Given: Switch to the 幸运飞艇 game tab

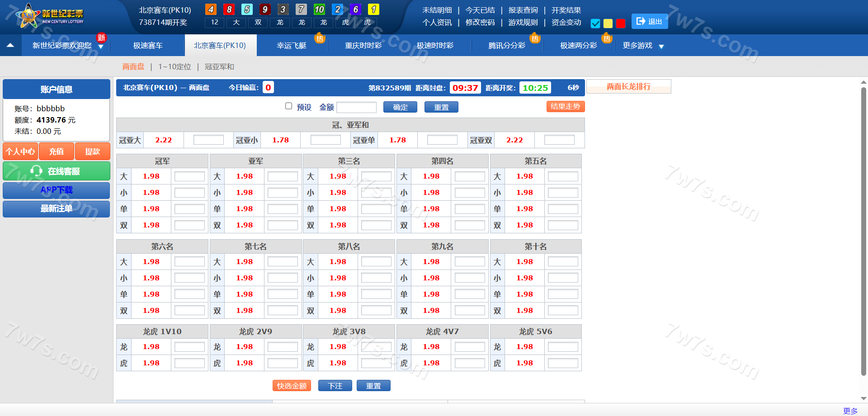Looking at the screenshot, I should point(292,46).
